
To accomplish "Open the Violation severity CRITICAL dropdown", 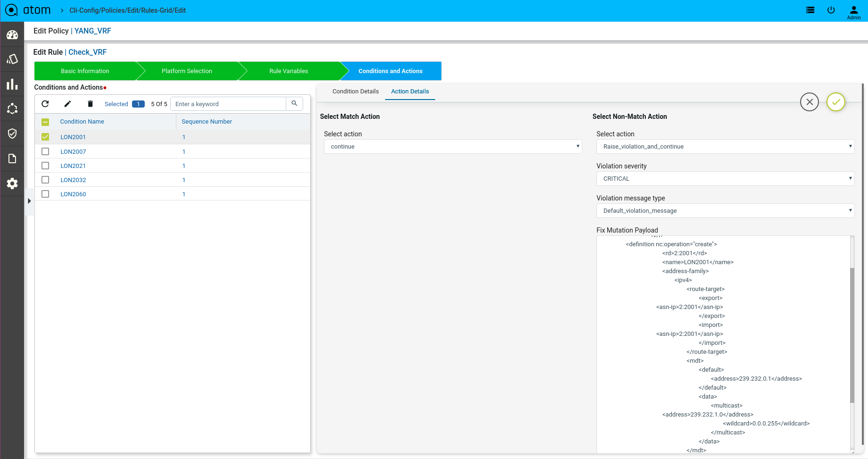I will 725,179.
